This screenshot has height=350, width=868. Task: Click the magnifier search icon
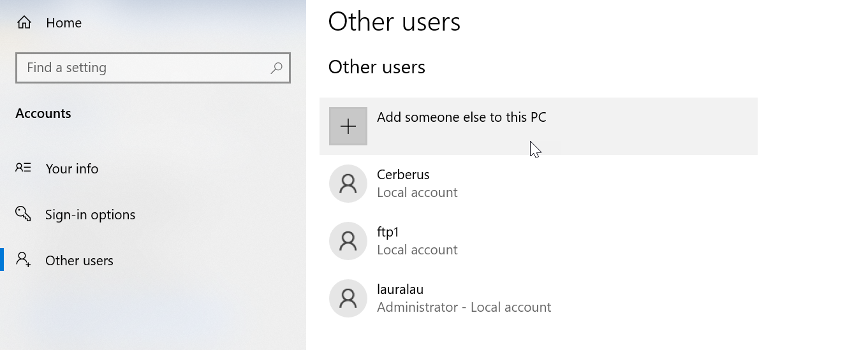click(x=276, y=68)
